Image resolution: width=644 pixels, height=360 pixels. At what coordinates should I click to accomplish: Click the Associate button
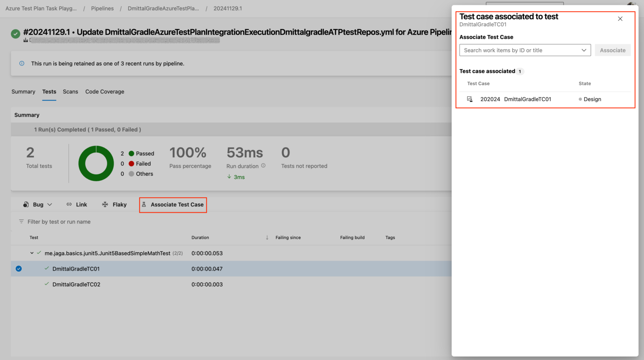coord(613,50)
